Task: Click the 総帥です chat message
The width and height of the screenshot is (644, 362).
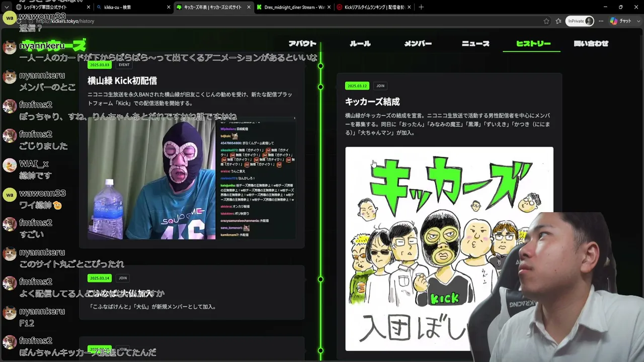Action: tap(35, 175)
